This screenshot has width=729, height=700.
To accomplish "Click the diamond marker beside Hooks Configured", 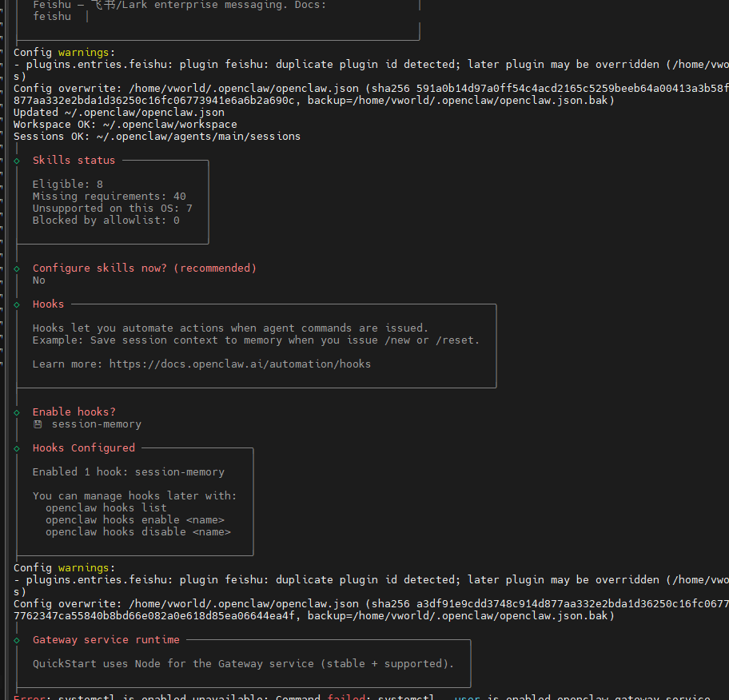I will (17, 448).
